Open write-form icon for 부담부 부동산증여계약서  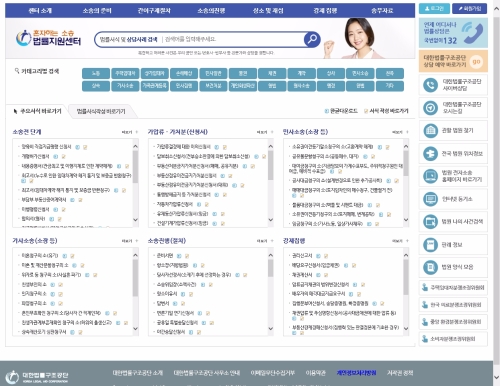[x=80, y=200]
